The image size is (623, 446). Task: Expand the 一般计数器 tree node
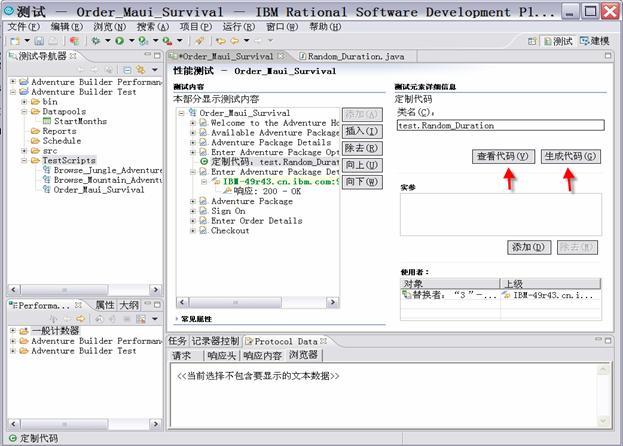[x=13, y=330]
